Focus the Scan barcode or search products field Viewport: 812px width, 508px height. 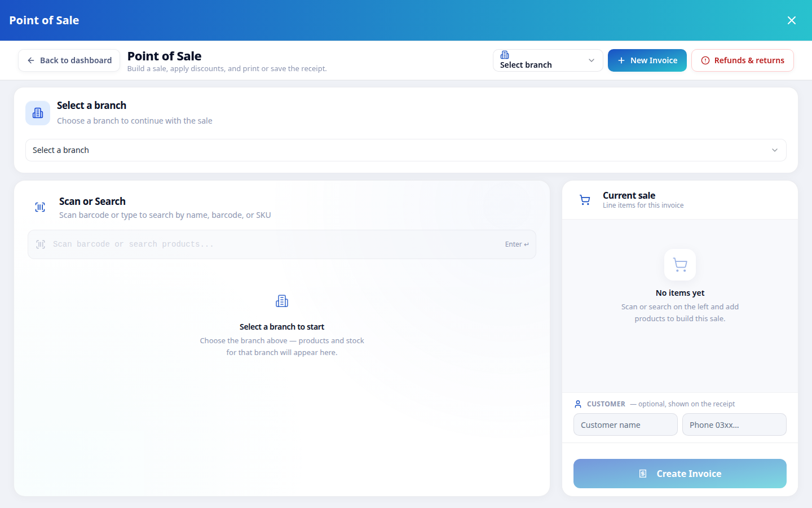point(282,244)
